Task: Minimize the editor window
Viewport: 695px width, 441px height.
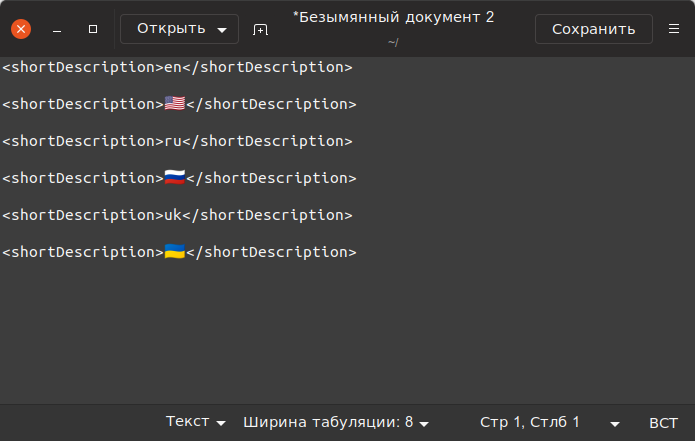Action: (x=57, y=29)
